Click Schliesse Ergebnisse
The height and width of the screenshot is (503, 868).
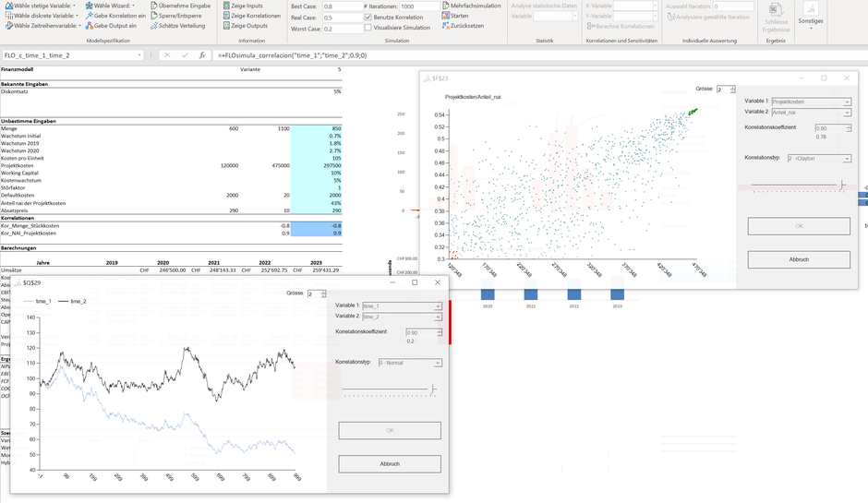(776, 18)
